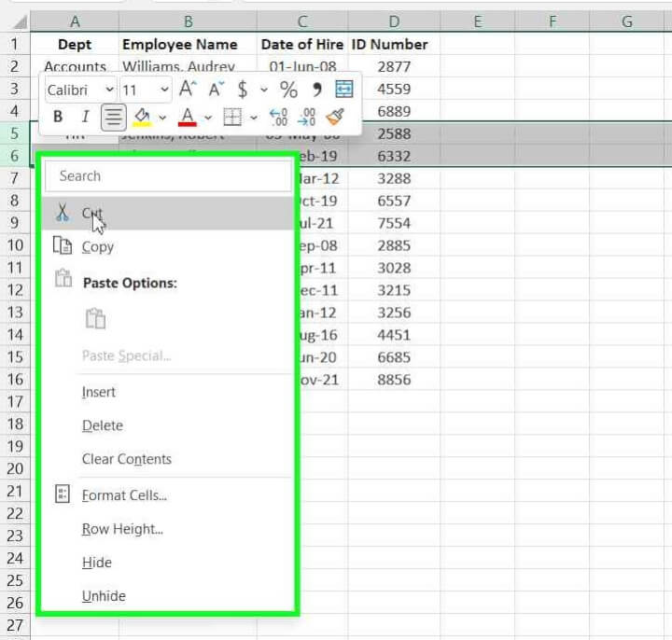Apply Comma Style formatting
672x640 pixels.
coord(316,90)
